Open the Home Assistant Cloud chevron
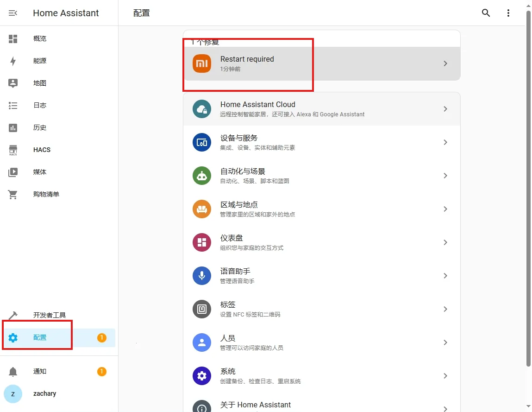Viewport: 532px width, 412px height. pos(445,109)
